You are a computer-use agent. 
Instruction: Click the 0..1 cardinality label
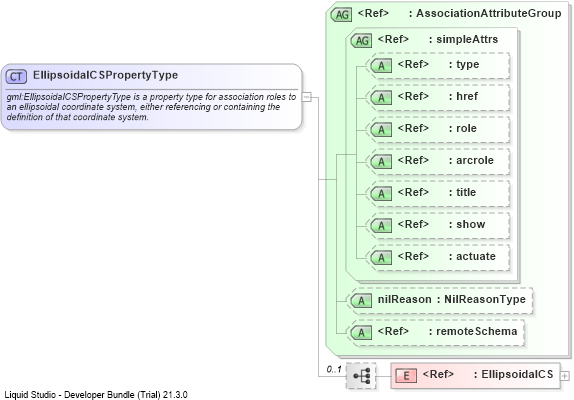click(x=334, y=369)
